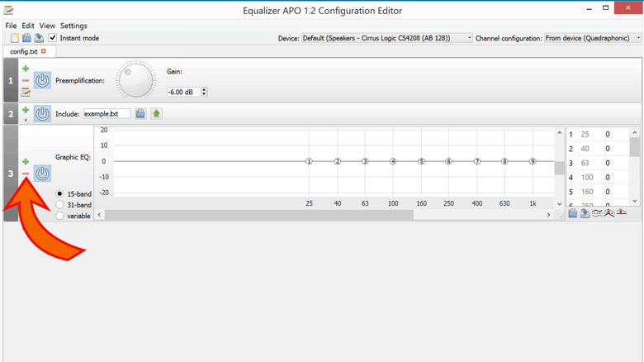Open the Edit menu

click(28, 26)
